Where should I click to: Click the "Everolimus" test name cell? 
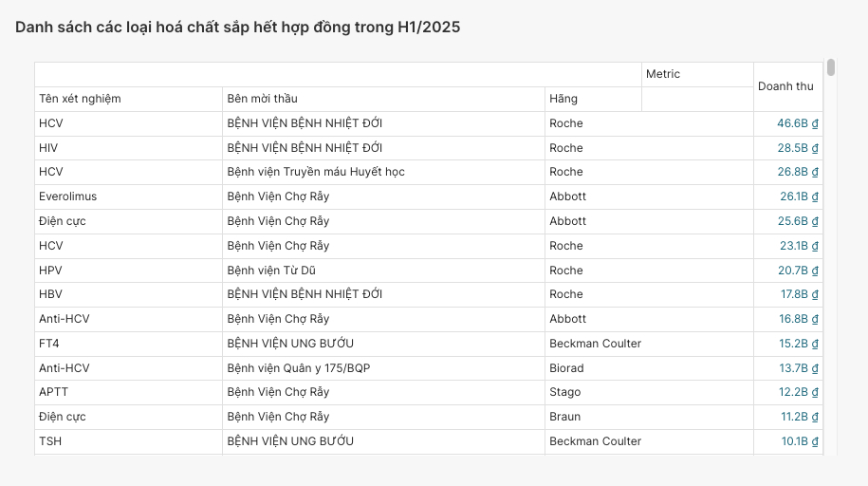[x=67, y=196]
